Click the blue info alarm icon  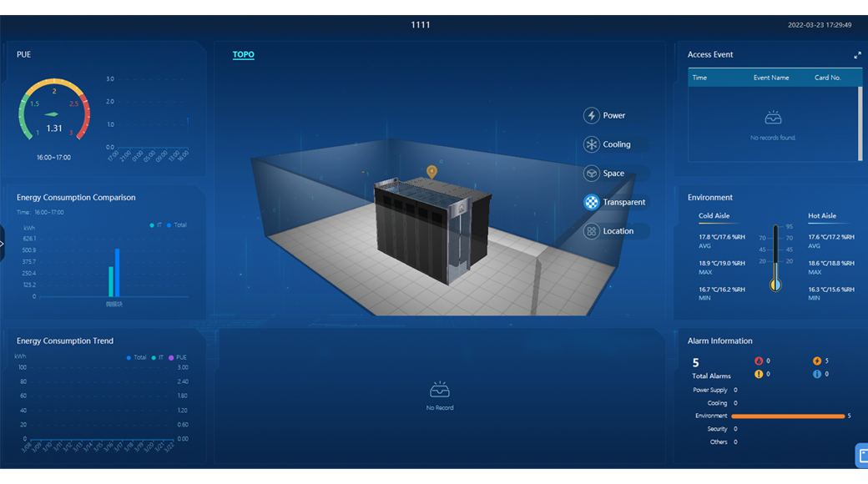pyautogui.click(x=817, y=374)
